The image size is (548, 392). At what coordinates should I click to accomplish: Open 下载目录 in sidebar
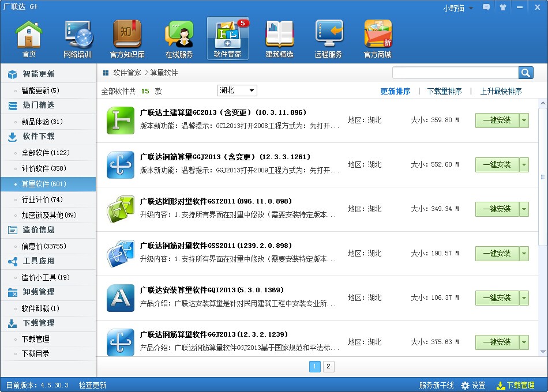tap(48, 353)
